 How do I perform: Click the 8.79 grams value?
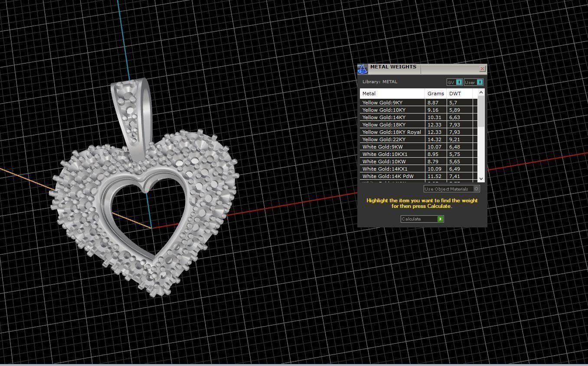pyautogui.click(x=433, y=162)
